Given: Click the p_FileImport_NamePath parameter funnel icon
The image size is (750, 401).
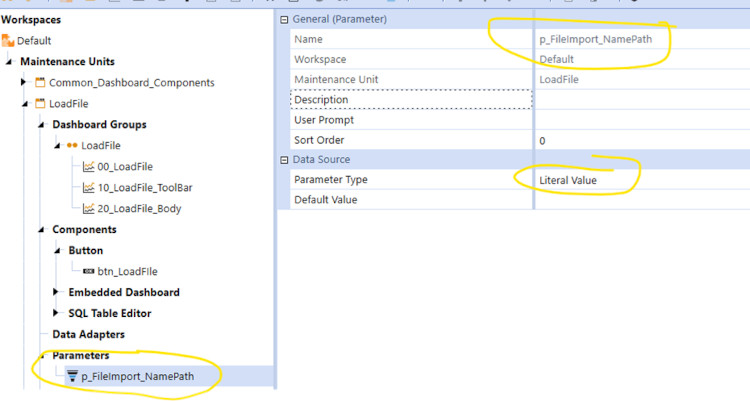Looking at the screenshot, I should point(72,376).
